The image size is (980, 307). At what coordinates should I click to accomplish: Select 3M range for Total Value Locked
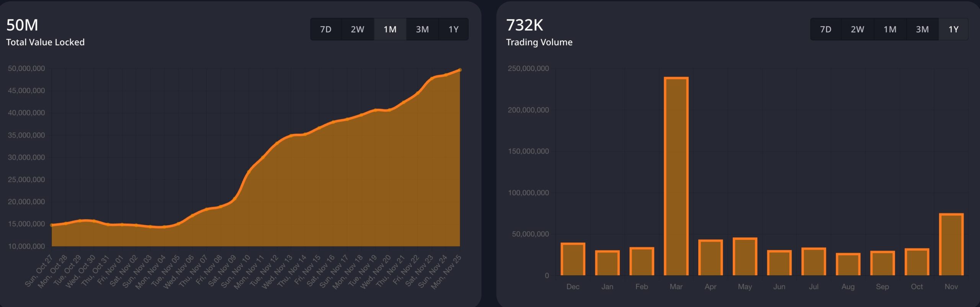pos(422,29)
